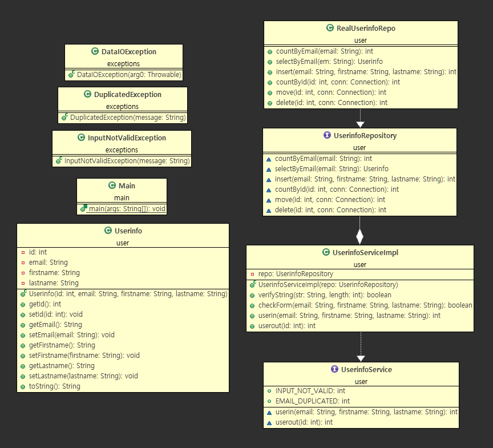Click setLastname(lastname: String): void method
The height and width of the screenshot is (448, 493).
pyautogui.click(x=83, y=376)
